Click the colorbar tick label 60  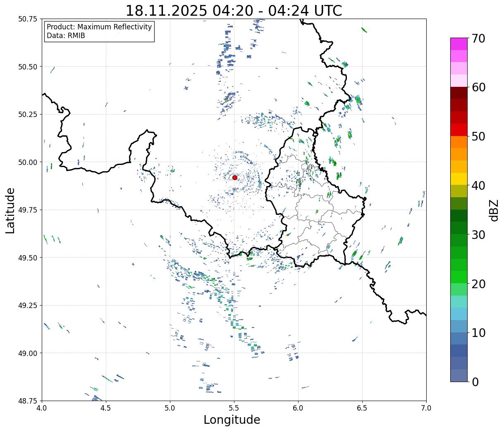point(478,87)
